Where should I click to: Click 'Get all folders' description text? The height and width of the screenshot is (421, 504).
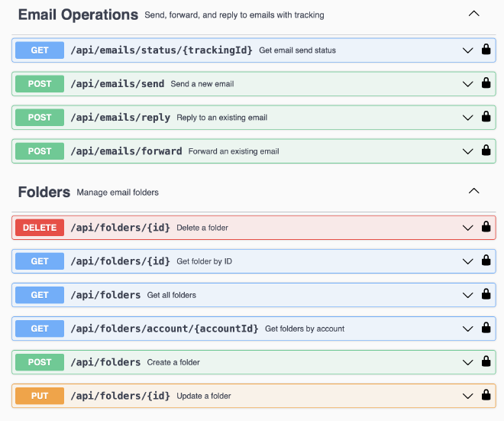171,295
